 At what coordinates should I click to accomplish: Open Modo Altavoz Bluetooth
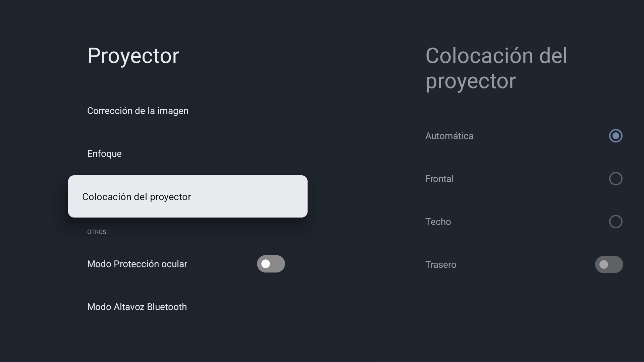137,307
